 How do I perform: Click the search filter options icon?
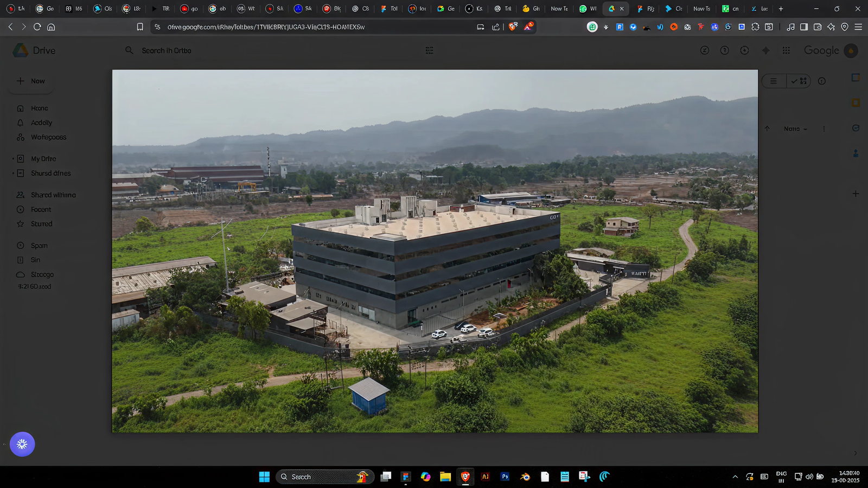(429, 50)
